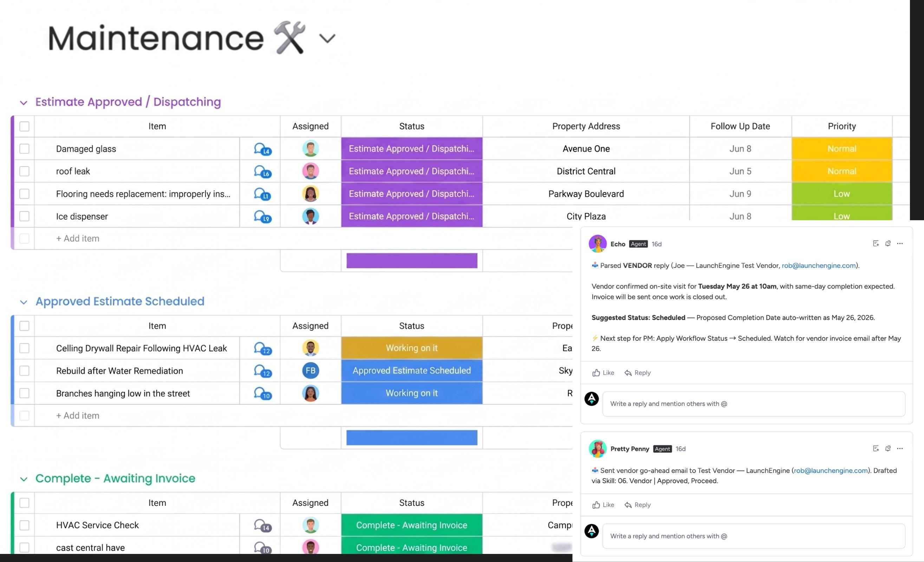This screenshot has height=562, width=924.
Task: Click the Priority column header
Action: [x=842, y=126]
